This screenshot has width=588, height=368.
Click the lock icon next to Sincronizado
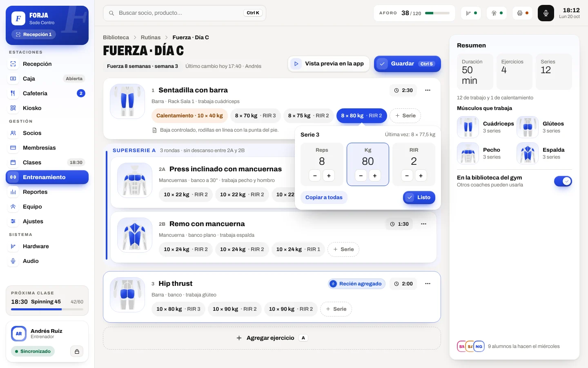click(77, 351)
